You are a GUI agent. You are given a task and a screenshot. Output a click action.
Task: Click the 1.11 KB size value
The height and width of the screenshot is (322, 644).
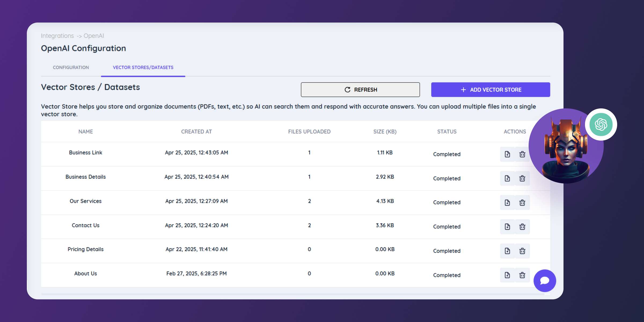385,152
